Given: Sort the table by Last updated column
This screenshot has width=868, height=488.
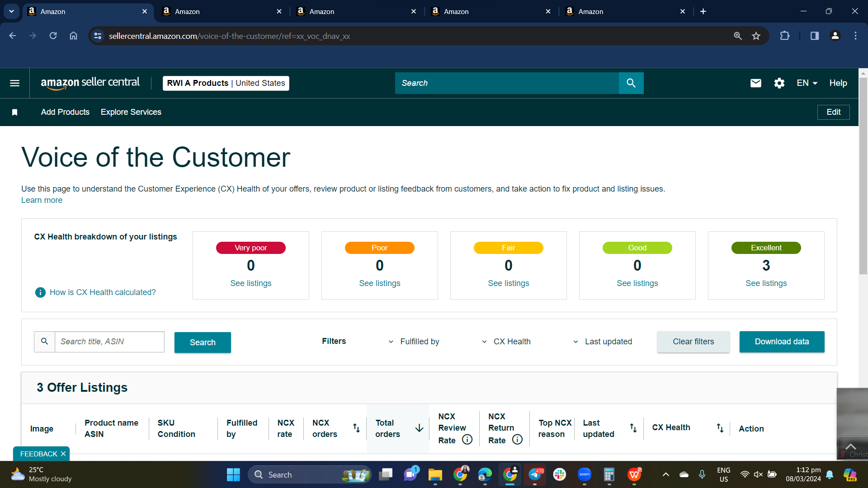Looking at the screenshot, I should tap(633, 428).
